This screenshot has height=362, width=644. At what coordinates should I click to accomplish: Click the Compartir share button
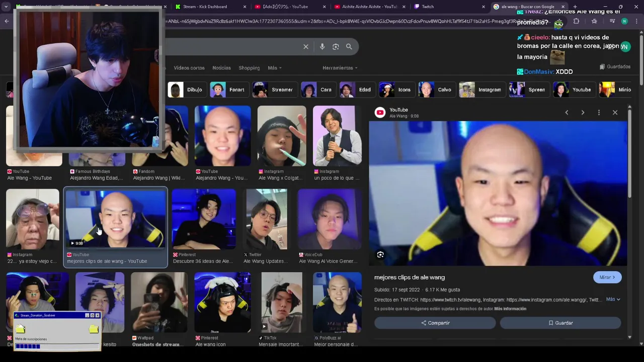coord(435,323)
